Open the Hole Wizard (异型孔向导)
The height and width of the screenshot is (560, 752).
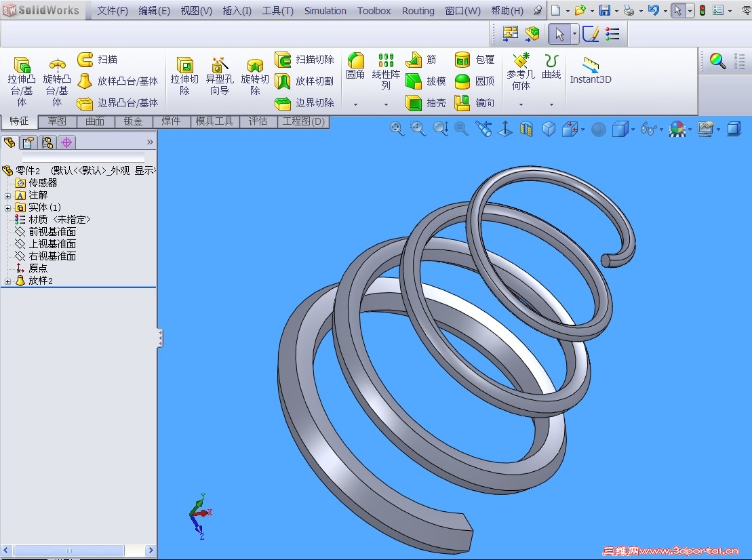(x=220, y=77)
